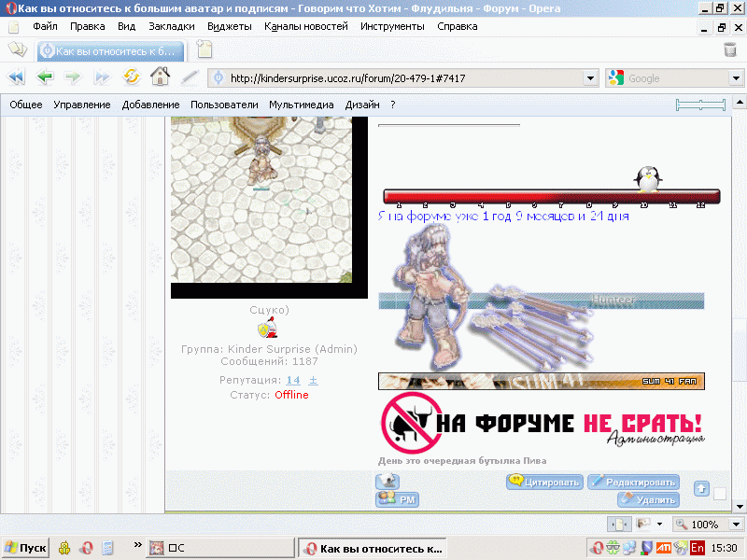Open the reputation value 14 link
This screenshot has height=560, width=747.
pos(293,380)
